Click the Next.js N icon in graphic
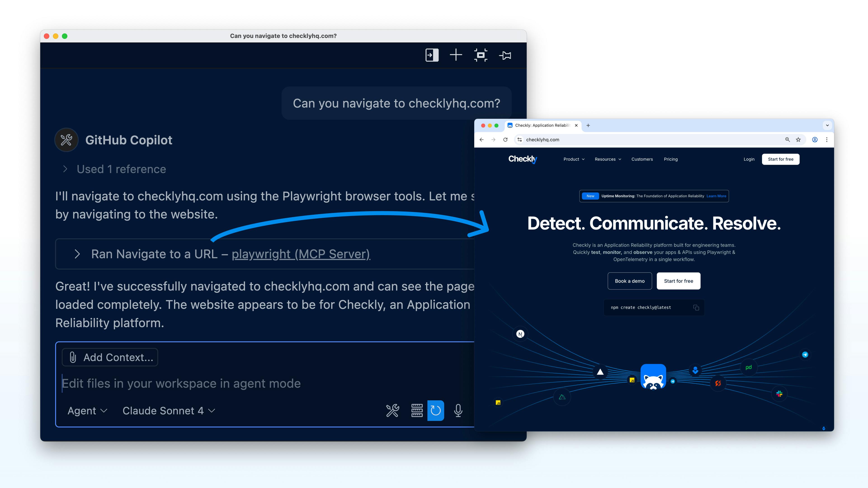This screenshot has height=488, width=868. click(x=520, y=334)
